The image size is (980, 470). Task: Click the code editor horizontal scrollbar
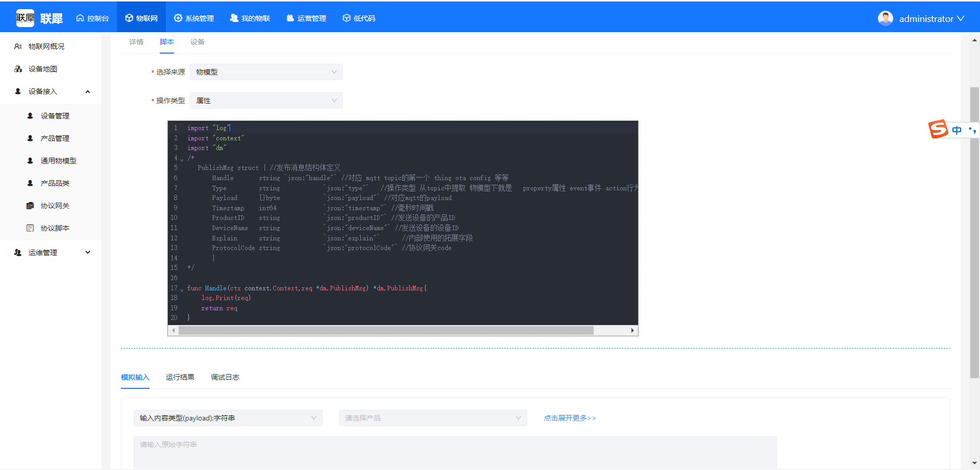click(x=386, y=331)
